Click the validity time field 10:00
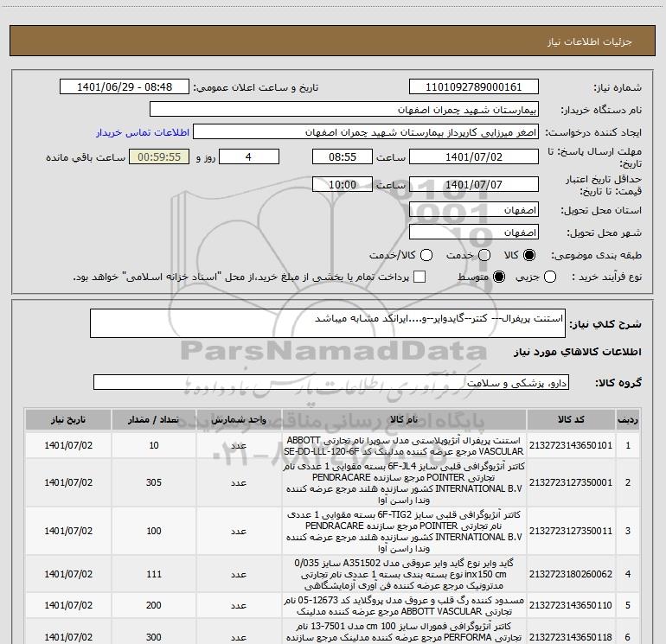The image size is (666, 644). coord(343,185)
